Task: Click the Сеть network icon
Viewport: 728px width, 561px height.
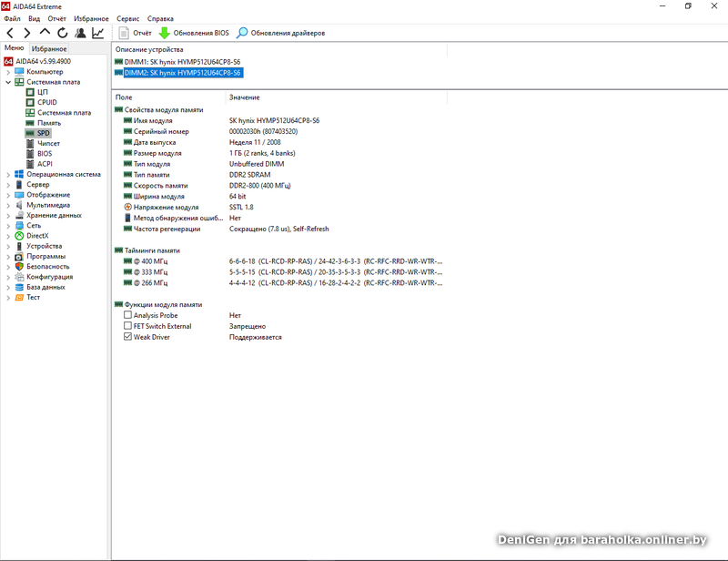Action: point(19,226)
